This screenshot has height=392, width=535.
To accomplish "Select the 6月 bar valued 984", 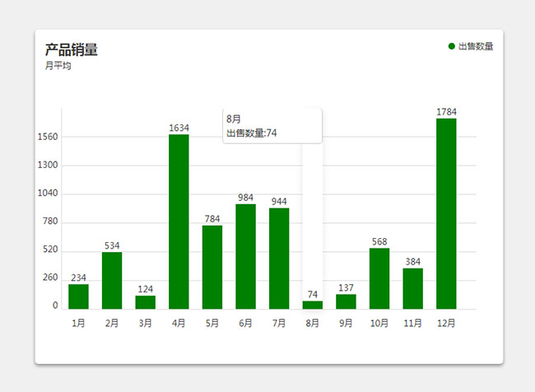I will pyautogui.click(x=245, y=256).
